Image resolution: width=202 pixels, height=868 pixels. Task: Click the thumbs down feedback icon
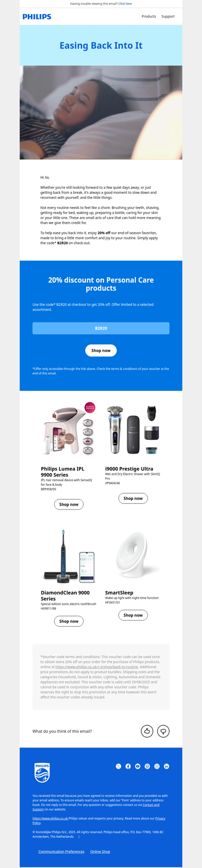click(163, 731)
